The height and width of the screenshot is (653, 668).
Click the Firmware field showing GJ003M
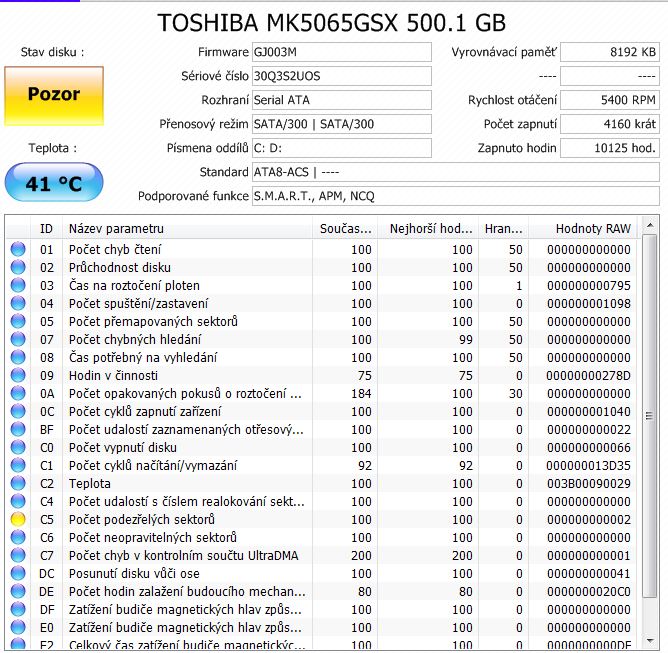coord(341,52)
